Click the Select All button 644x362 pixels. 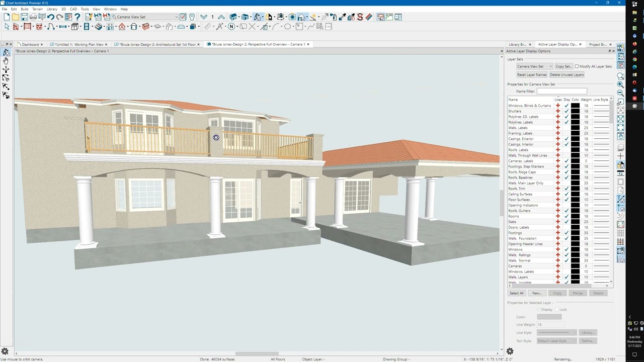(x=517, y=293)
